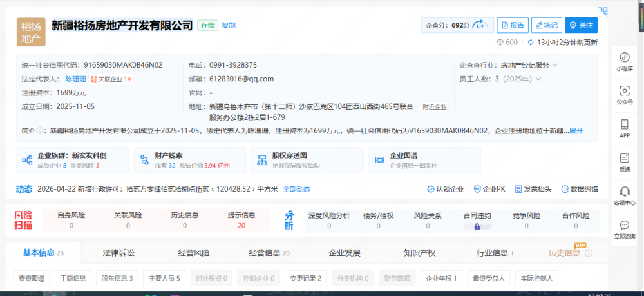Click legal representative 陈珊珊 link
The height and width of the screenshot is (296, 644).
(75, 79)
